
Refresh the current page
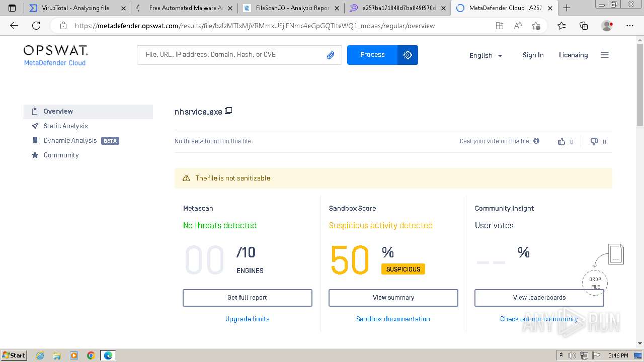click(x=36, y=26)
